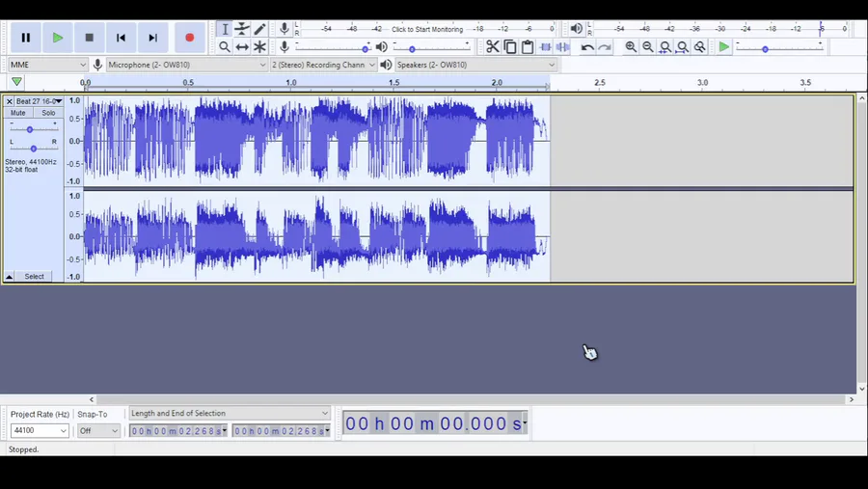Screen dimensions: 868x489
Task: Toggle the Pause button
Action: click(25, 38)
